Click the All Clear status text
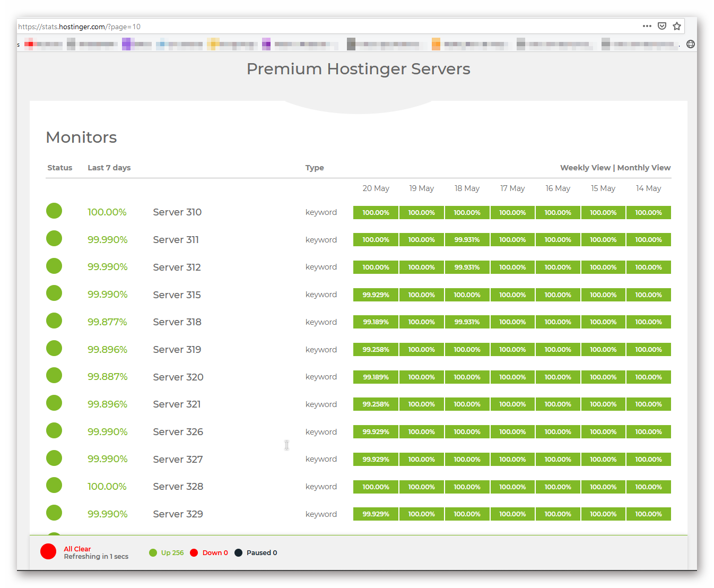 tap(77, 549)
